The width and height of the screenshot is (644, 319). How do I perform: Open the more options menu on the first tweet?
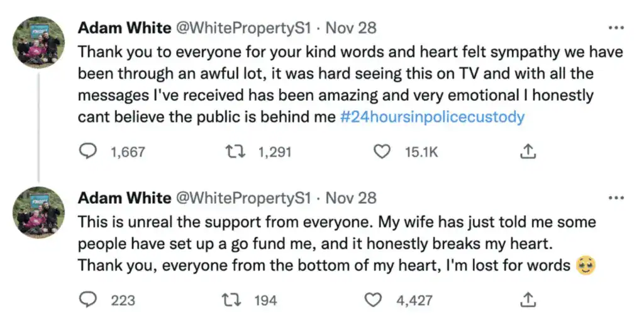pyautogui.click(x=617, y=28)
